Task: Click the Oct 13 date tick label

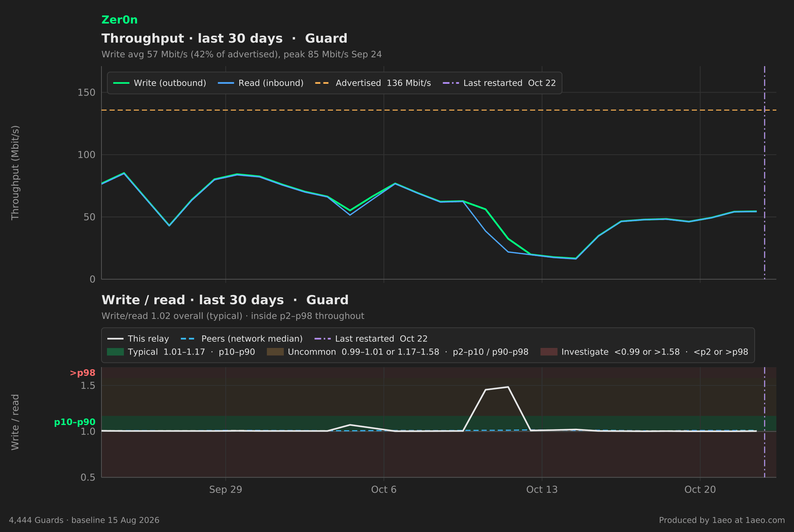Action: pos(542,490)
